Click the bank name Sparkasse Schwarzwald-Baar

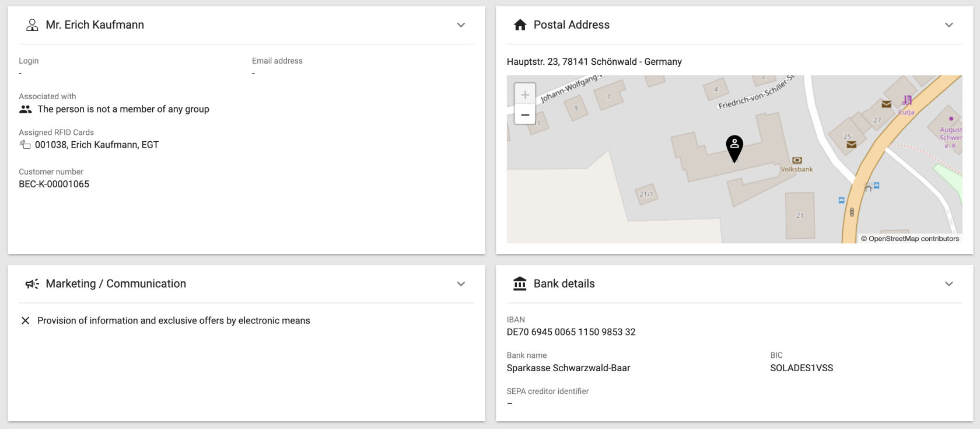pos(568,368)
